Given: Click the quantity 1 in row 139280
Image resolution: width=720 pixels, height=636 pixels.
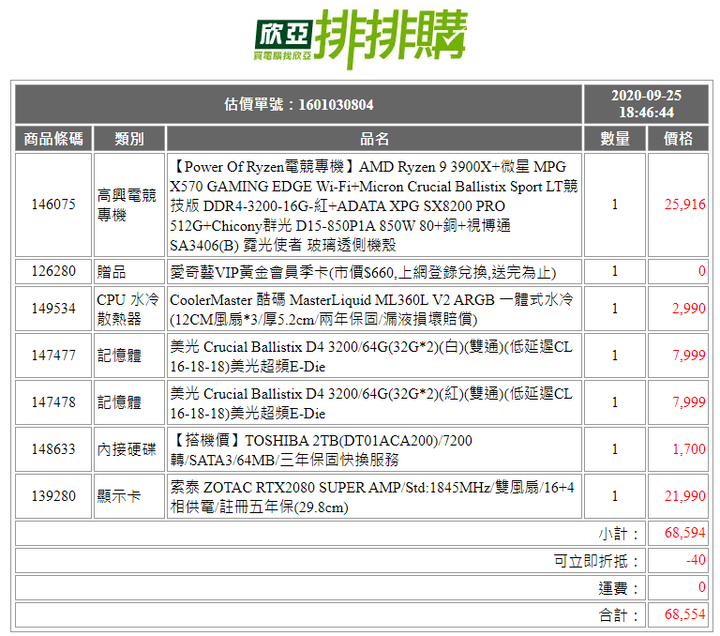Looking at the screenshot, I should tap(615, 496).
